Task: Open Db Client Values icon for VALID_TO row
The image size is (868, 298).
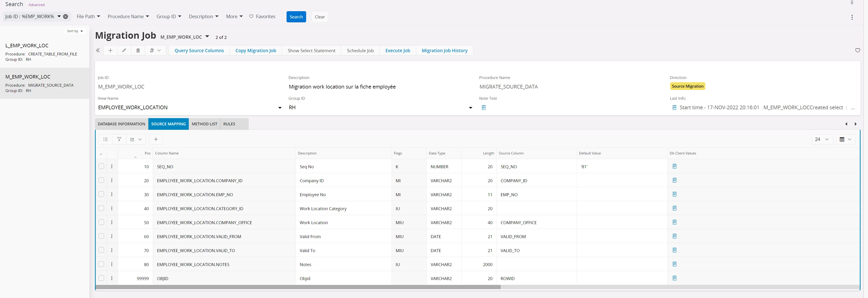Action: (675, 250)
